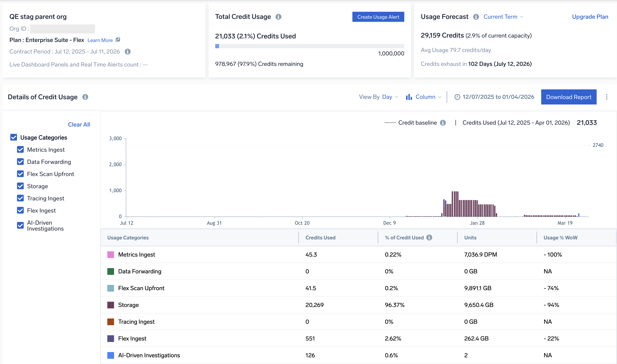Screen dimensions: 617x364
Task: Click info icon in % of Credit Used header
Action: tap(429, 237)
